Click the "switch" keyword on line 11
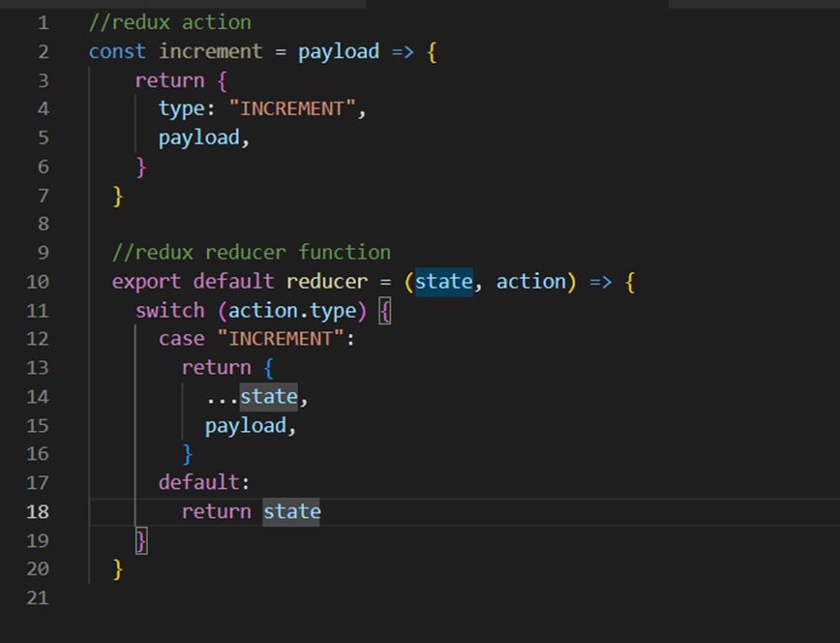The height and width of the screenshot is (643, 840). [169, 311]
